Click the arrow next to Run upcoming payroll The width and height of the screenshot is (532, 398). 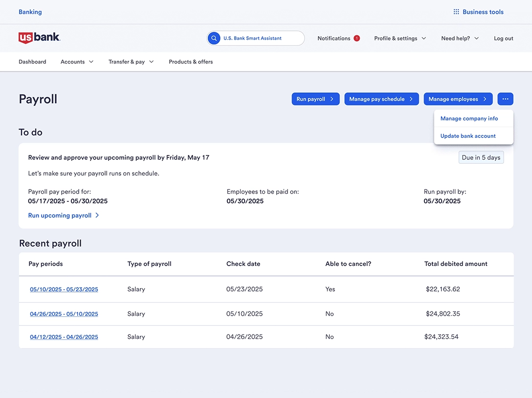[97, 215]
